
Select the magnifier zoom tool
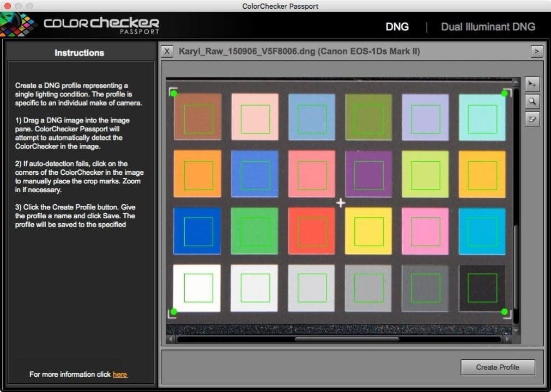click(x=532, y=101)
